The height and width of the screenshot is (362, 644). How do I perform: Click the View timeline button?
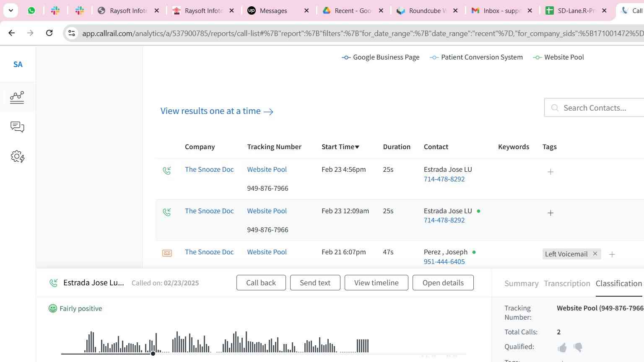[376, 283]
